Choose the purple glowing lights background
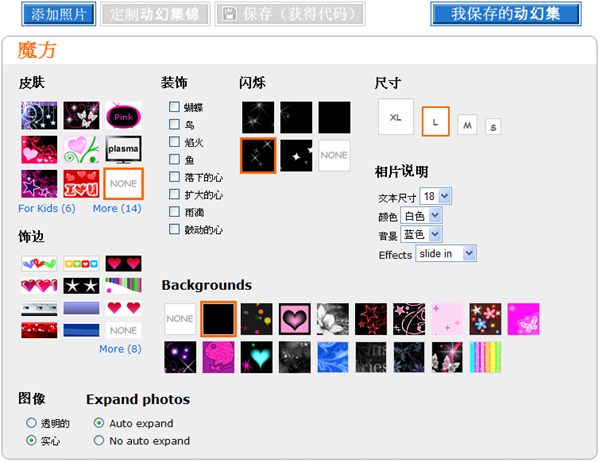 (180, 357)
